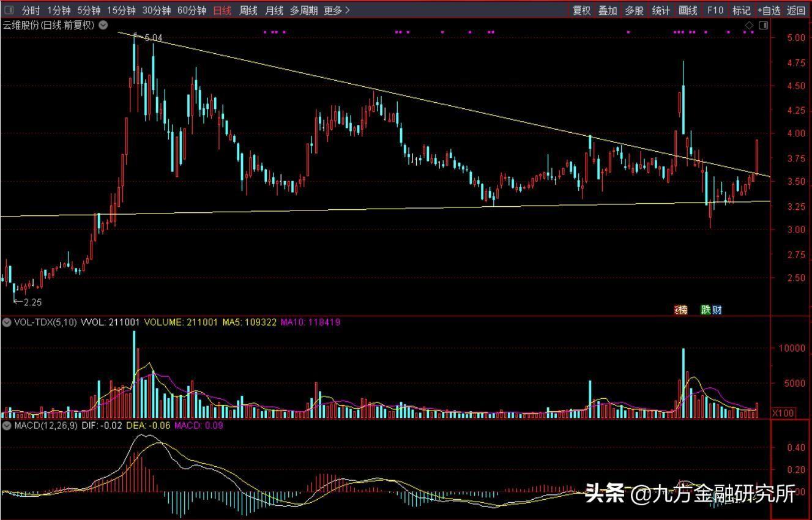Click the 2.25 low price label

point(32,302)
